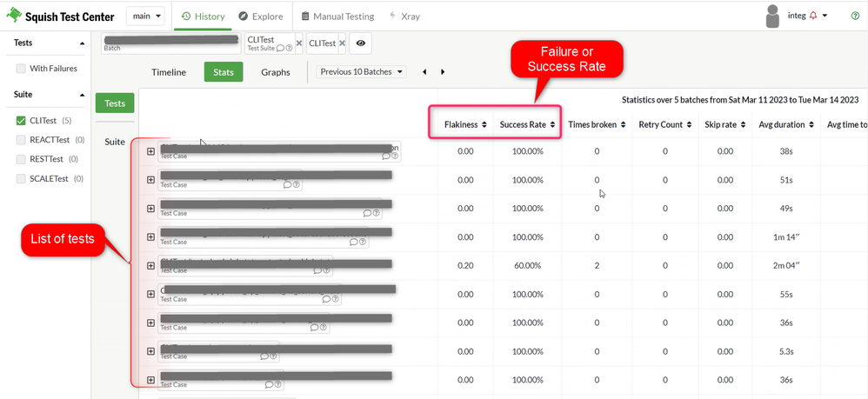The width and height of the screenshot is (868, 399).
Task: Check the SCALETest suite checkbox
Action: [x=21, y=179]
